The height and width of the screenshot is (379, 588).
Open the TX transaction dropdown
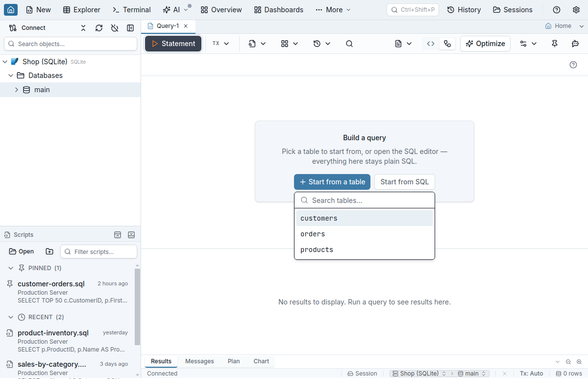(220, 44)
